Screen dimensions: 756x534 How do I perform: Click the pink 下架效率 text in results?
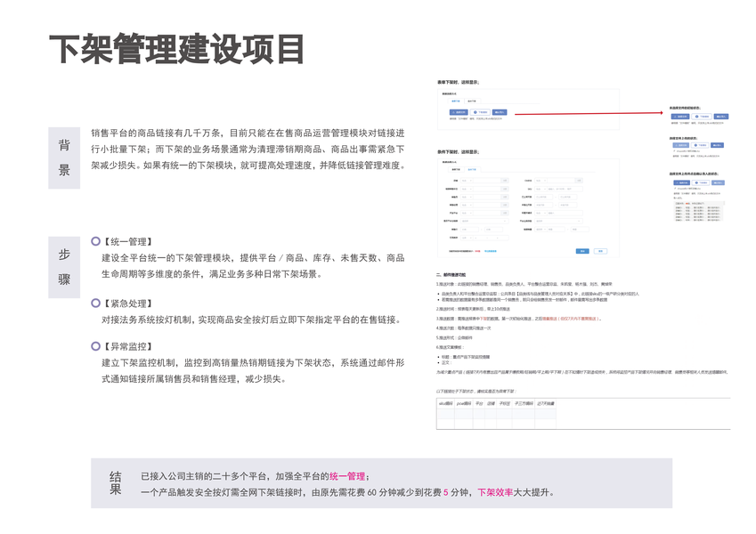click(495, 492)
